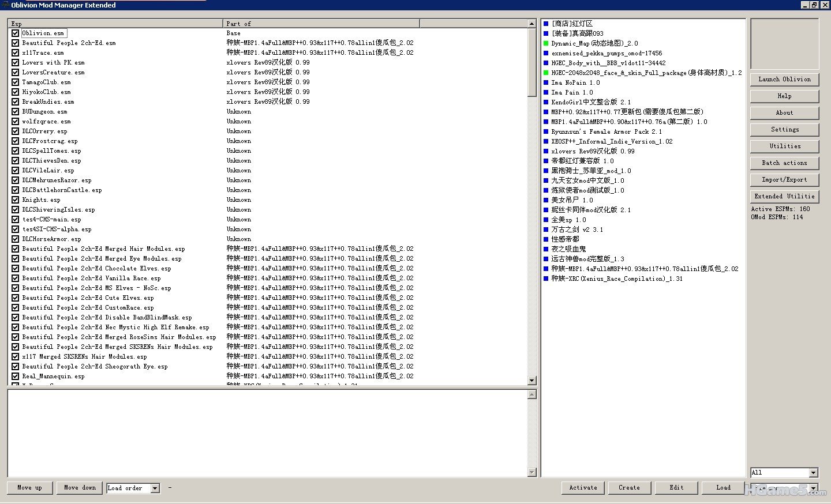Click blue square beside XEOSP++ Informal Indie Version

pos(546,141)
